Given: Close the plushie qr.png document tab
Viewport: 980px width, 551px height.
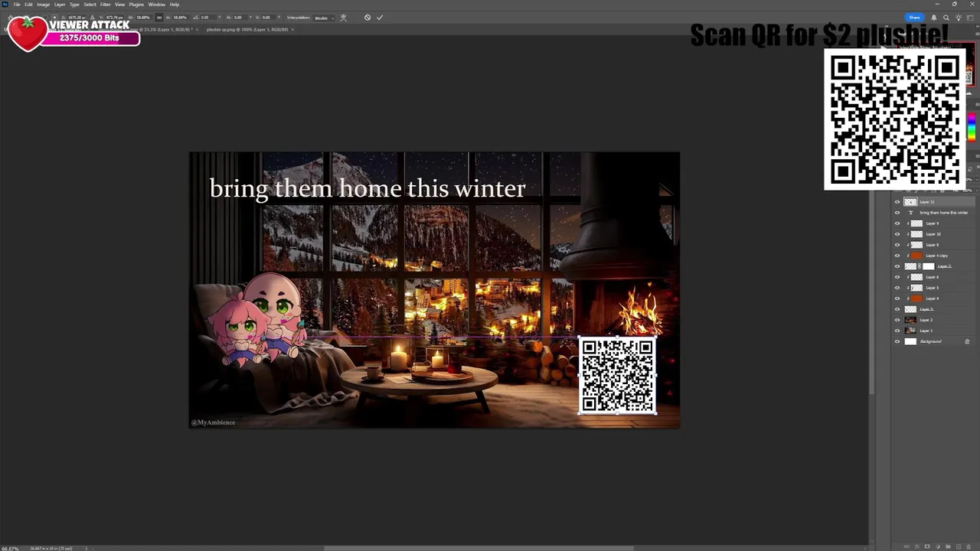Looking at the screenshot, I should pyautogui.click(x=292, y=29).
